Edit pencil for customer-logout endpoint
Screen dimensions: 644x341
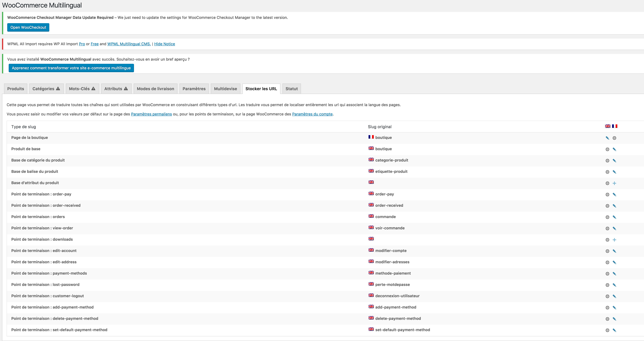coord(614,296)
